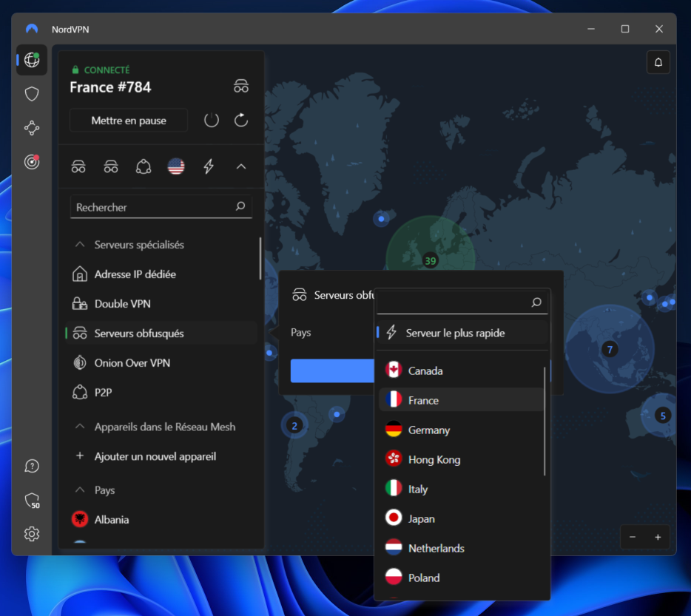Collapse the shortcuts row with the chevron

pos(241,166)
